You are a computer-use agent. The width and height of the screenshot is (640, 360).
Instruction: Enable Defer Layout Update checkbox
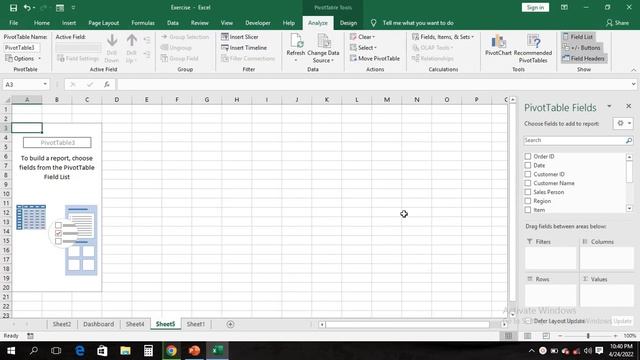[528, 321]
